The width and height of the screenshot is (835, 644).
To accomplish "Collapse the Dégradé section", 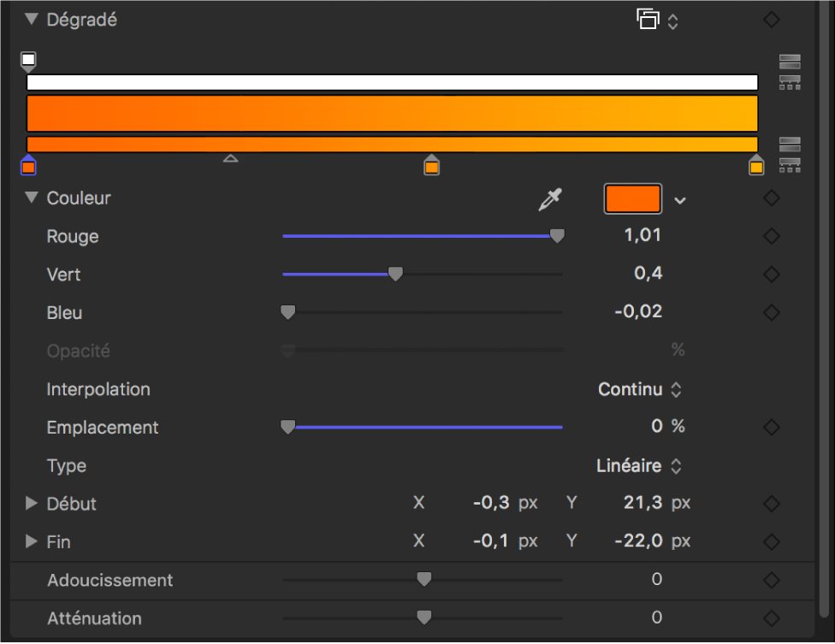I will coord(32,20).
